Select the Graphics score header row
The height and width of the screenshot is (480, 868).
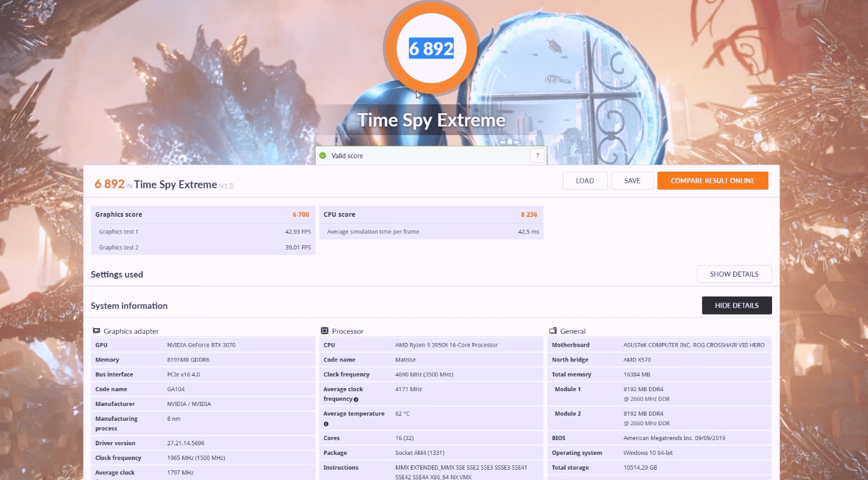tap(202, 214)
